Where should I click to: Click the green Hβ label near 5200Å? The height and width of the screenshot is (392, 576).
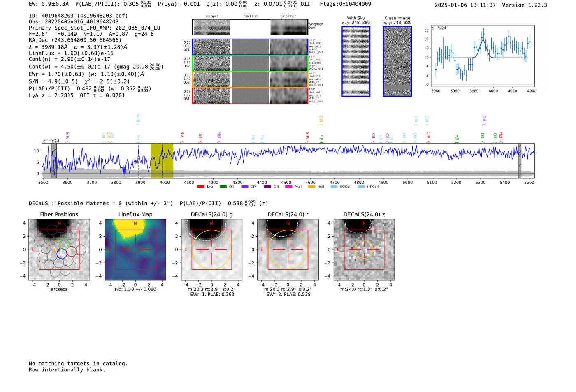[x=457, y=138]
